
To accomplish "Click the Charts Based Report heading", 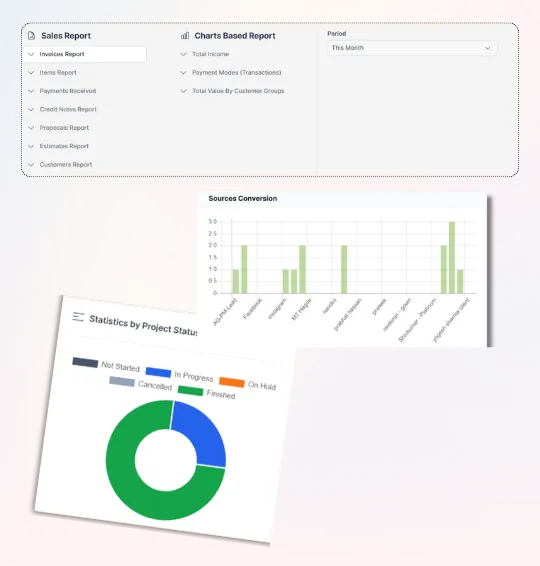I will coord(235,36).
